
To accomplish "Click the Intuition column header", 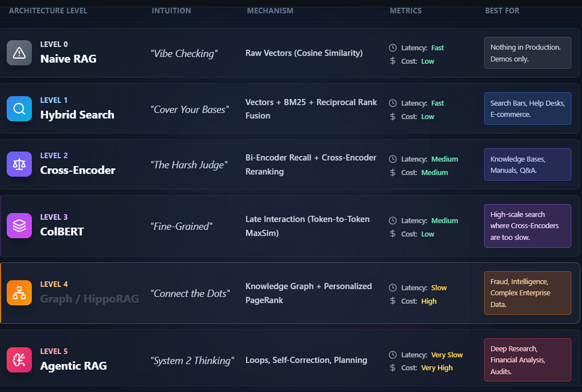I will (171, 11).
